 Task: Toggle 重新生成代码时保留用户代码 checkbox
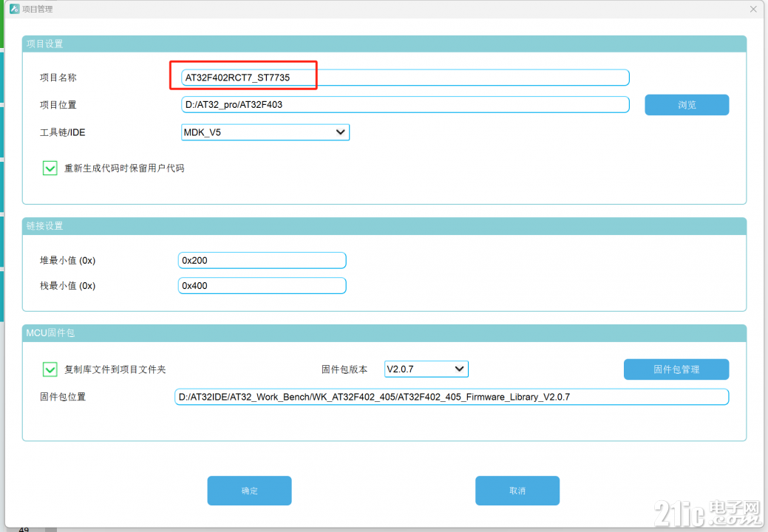[x=50, y=168]
